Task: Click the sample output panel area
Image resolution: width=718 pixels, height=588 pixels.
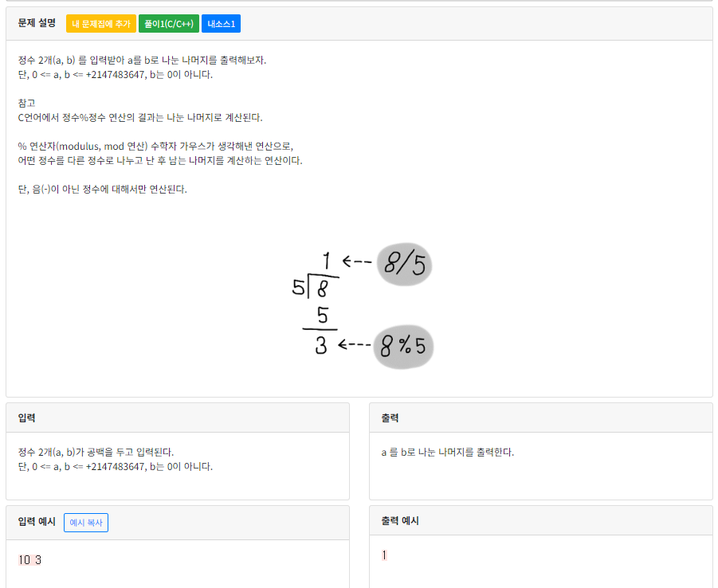Action: click(541, 558)
